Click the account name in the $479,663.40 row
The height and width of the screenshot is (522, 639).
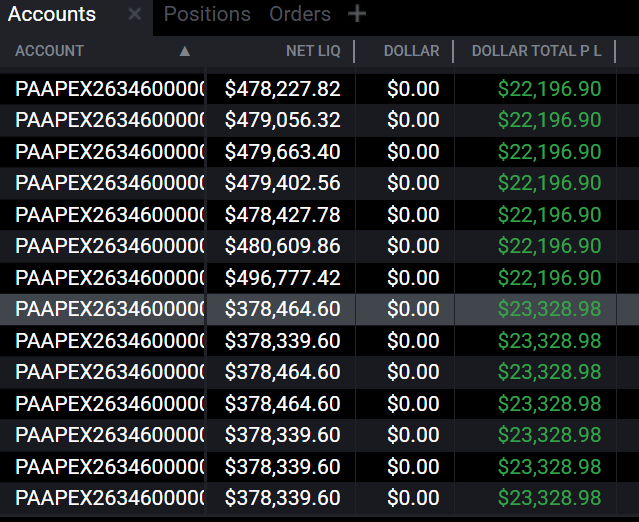110,152
